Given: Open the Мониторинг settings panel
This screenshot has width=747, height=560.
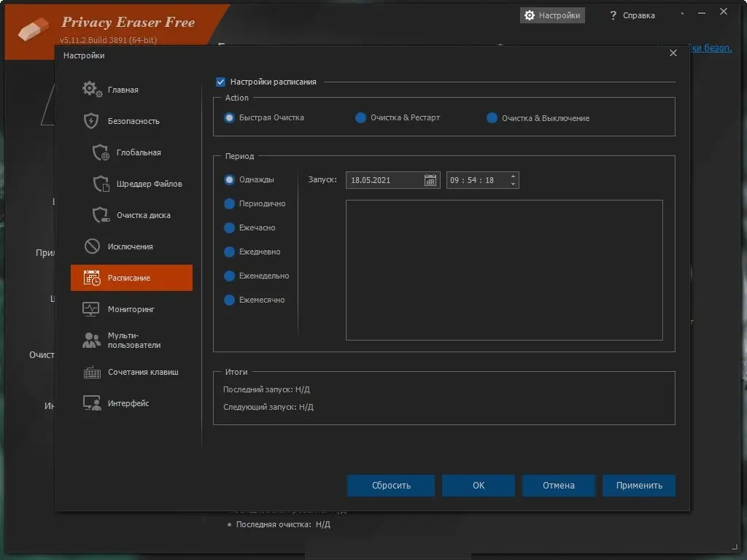Looking at the screenshot, I should click(125, 308).
